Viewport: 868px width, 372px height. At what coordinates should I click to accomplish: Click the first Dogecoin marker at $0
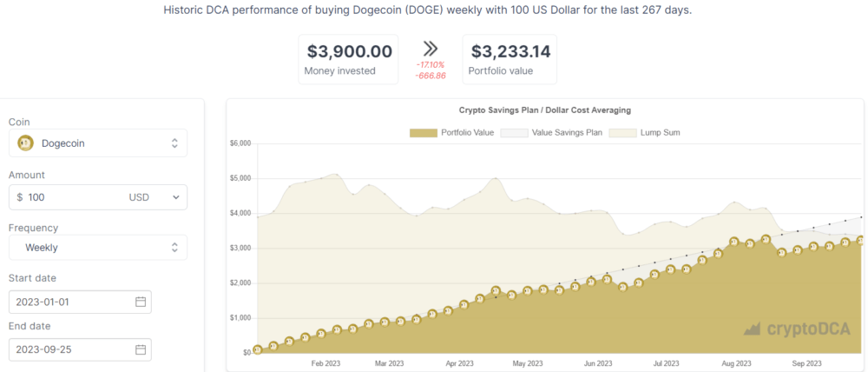click(258, 349)
